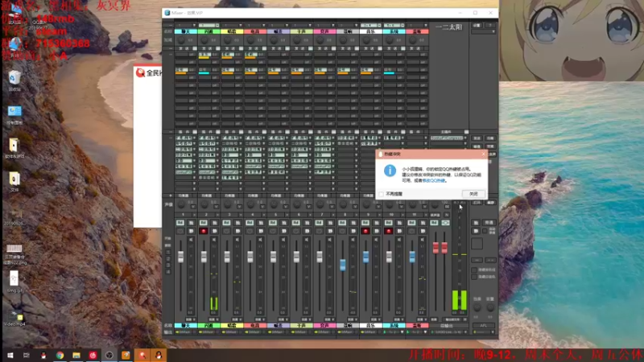
Task: Open File Explorer from the taskbar
Action: point(76,355)
